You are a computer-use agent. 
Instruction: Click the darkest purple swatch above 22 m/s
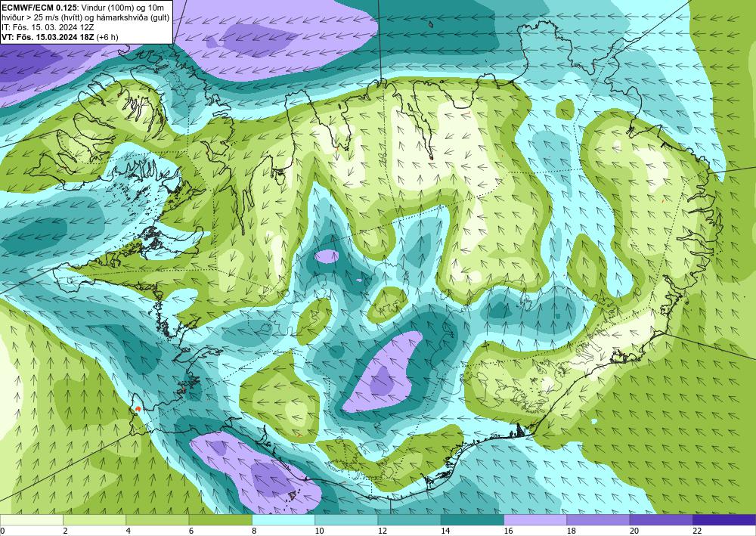coord(724,519)
